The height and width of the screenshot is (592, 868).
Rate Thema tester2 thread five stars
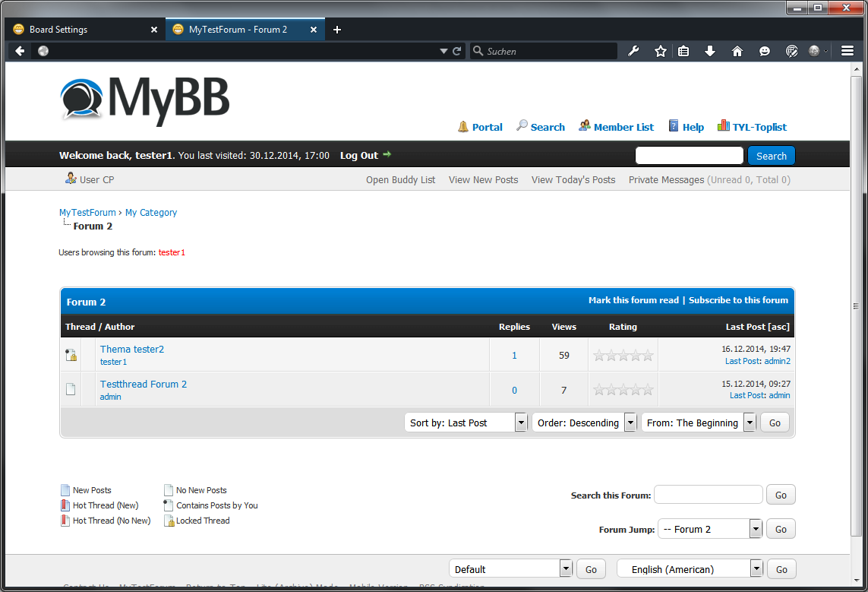pos(648,355)
